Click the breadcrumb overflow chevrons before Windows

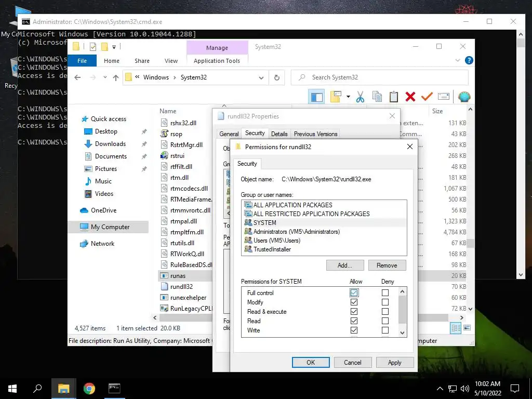[x=137, y=77]
